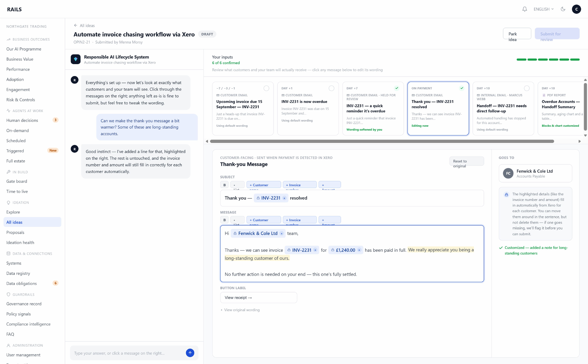Toggle bullet list in the Message toolbar
Screen dimensions: 588x364
[237, 220]
